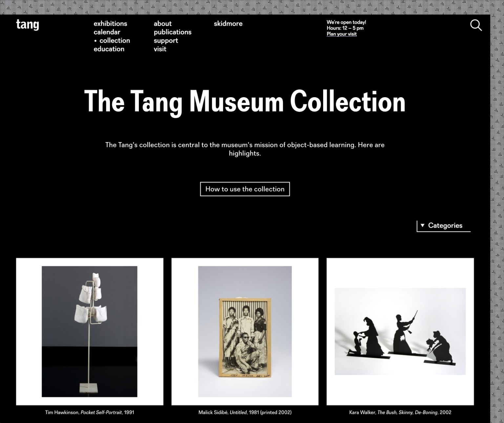Screen dimensions: 504x423
Task: Open the education section
Action: (x=109, y=49)
